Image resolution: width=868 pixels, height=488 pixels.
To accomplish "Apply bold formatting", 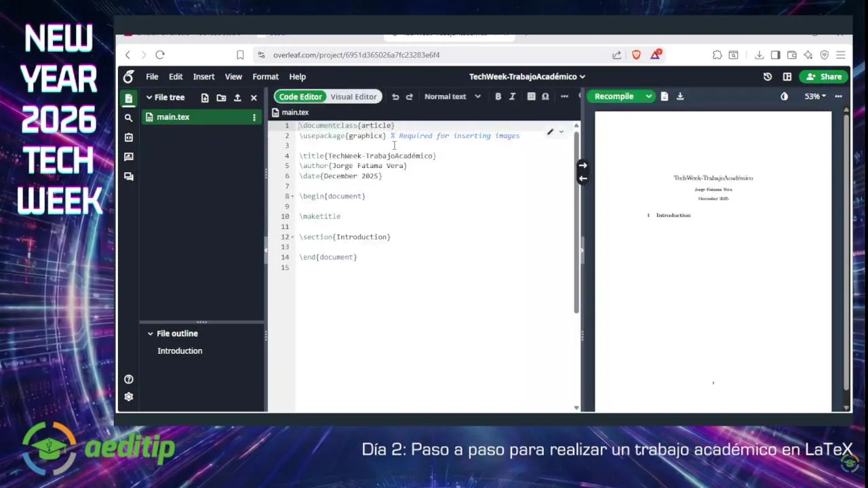I will click(498, 97).
